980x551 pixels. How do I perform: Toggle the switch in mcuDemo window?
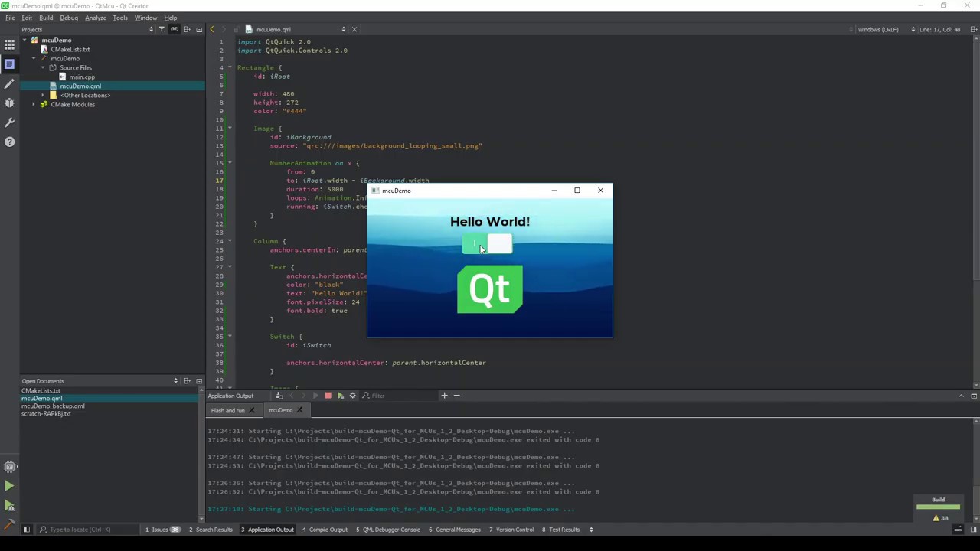487,244
